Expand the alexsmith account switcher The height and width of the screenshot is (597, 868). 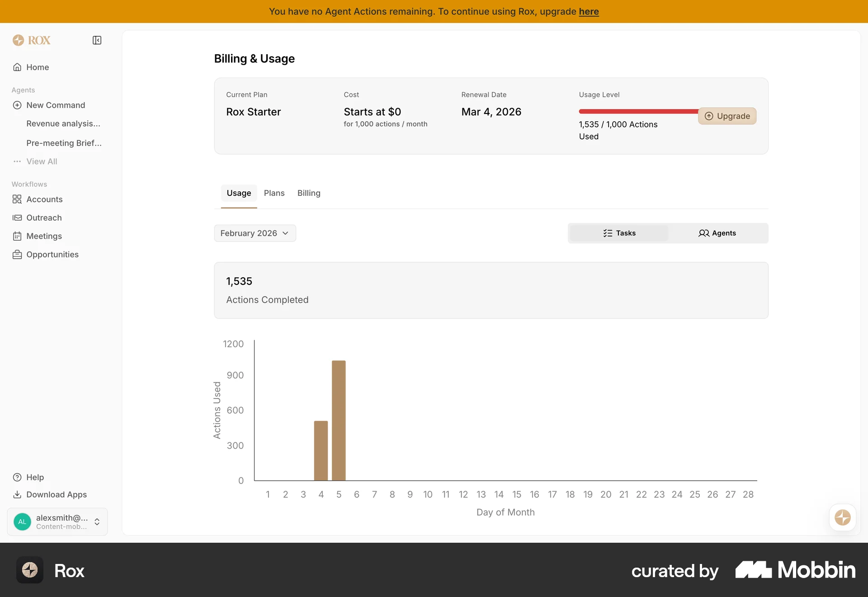tap(97, 521)
